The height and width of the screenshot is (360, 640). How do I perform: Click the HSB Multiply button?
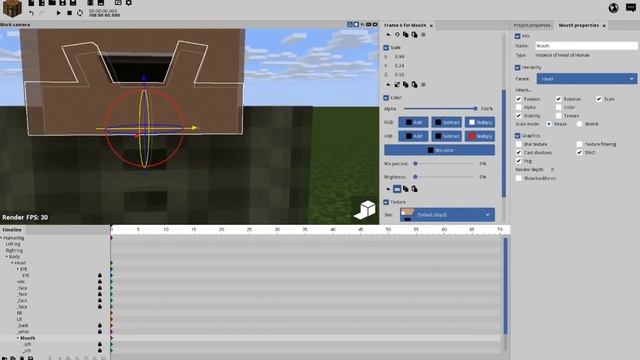[x=480, y=136]
